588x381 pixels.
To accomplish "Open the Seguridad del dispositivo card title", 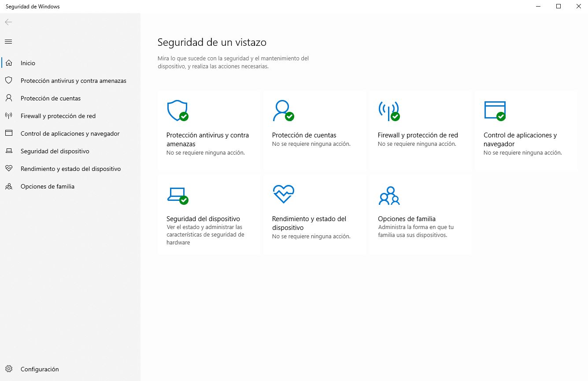I will [x=203, y=219].
